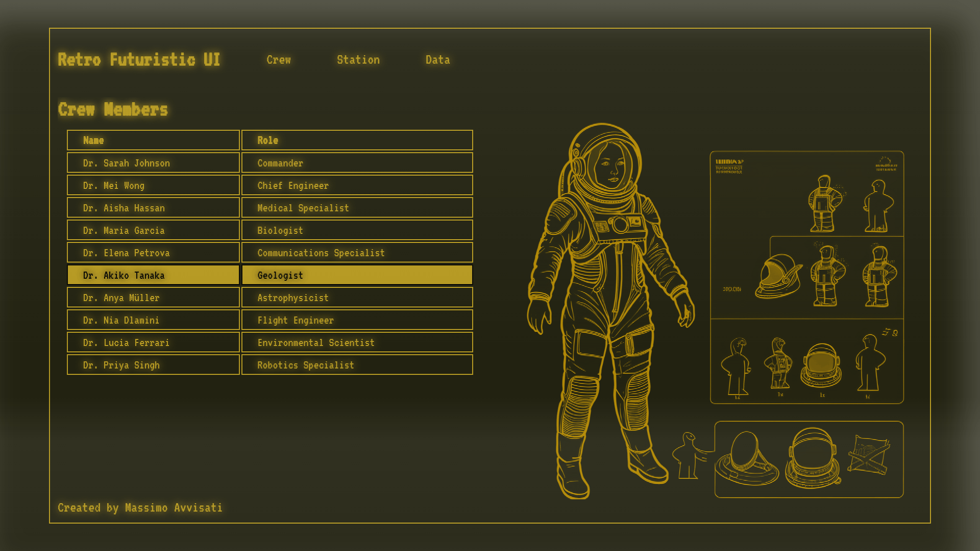Select Dr. Elena Petrova name cell
Screen dimensions: 980x551
click(x=153, y=253)
